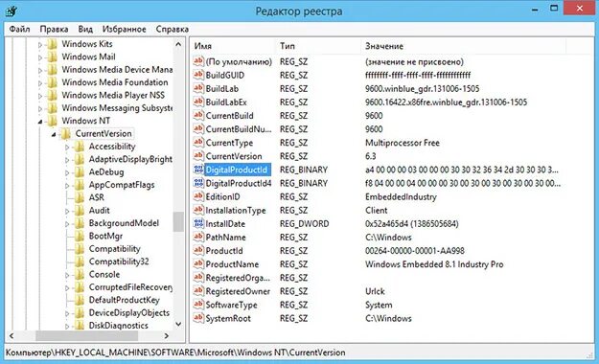Click tree scrollbar down arrow

pos(178,325)
